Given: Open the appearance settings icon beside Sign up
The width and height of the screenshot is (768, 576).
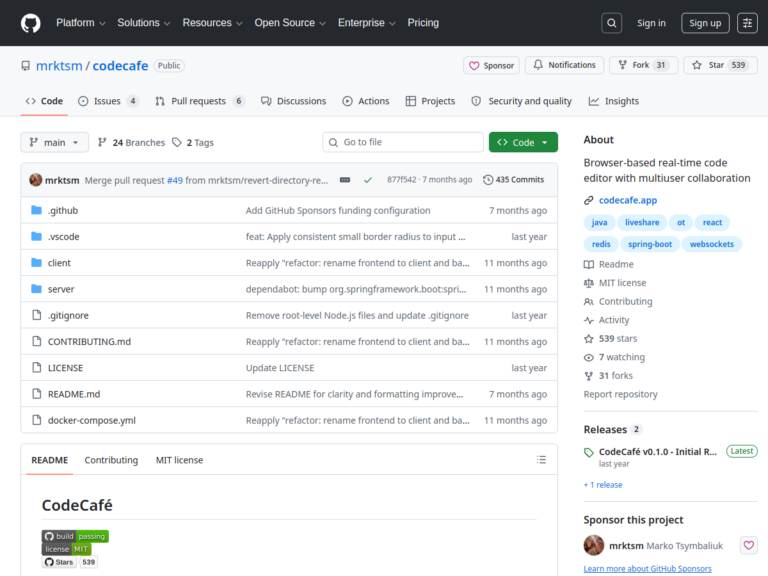Looking at the screenshot, I should tap(747, 23).
